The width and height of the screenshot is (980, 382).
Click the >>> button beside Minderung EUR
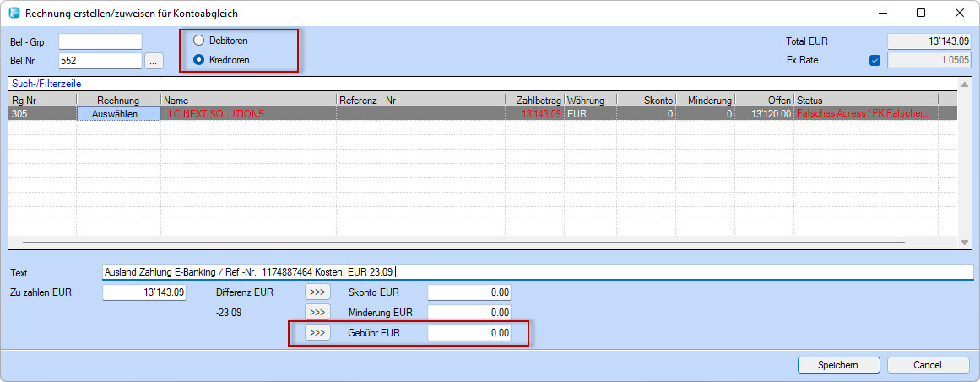coord(317,313)
